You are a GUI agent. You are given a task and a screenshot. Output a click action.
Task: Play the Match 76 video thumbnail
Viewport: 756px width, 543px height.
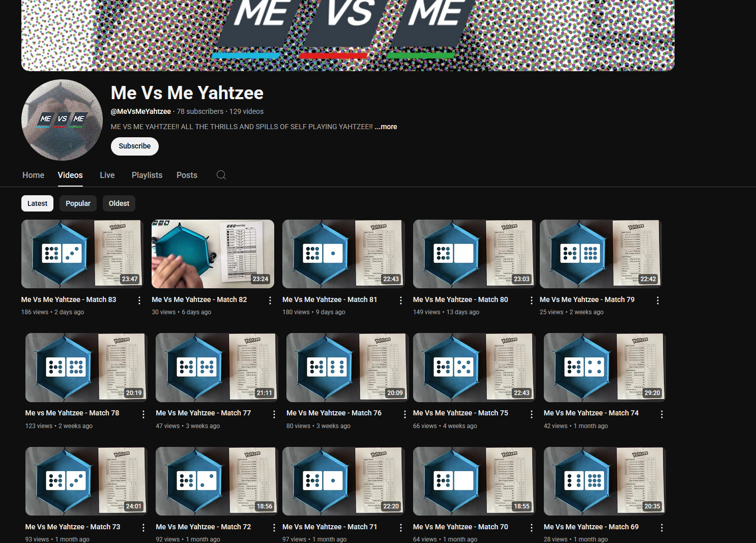347,368
